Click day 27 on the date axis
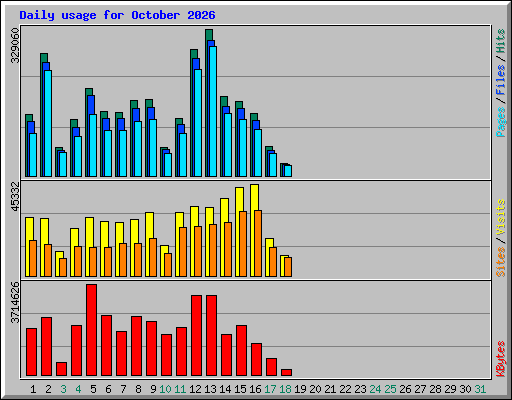This screenshot has width=512, height=400. pos(420,389)
